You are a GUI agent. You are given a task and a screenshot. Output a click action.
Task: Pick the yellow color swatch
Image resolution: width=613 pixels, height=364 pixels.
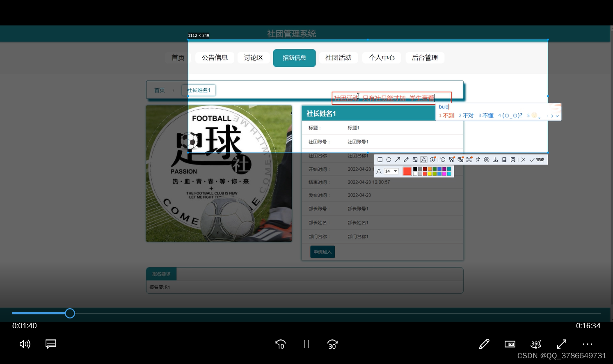click(430, 174)
